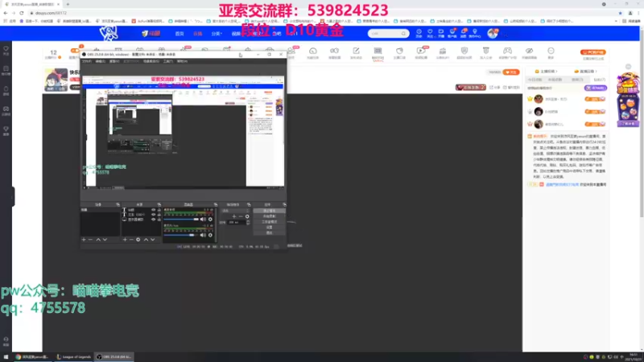Toggle visibility of second OBS text source
This screenshot has width=644, height=362.
(x=154, y=215)
